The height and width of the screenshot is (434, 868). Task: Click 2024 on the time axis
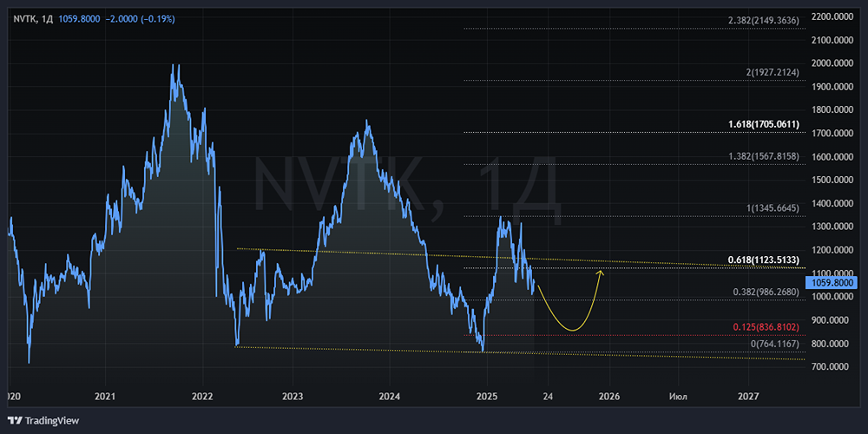(389, 397)
